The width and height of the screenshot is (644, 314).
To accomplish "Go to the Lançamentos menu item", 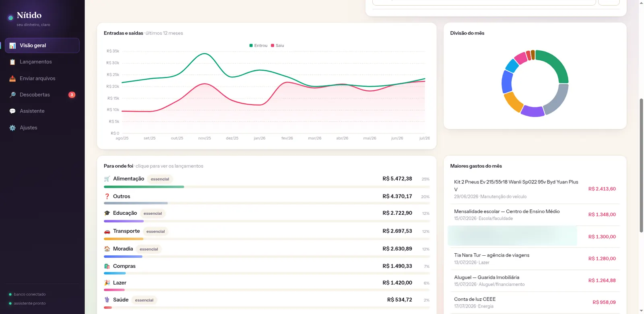I will pyautogui.click(x=42, y=62).
